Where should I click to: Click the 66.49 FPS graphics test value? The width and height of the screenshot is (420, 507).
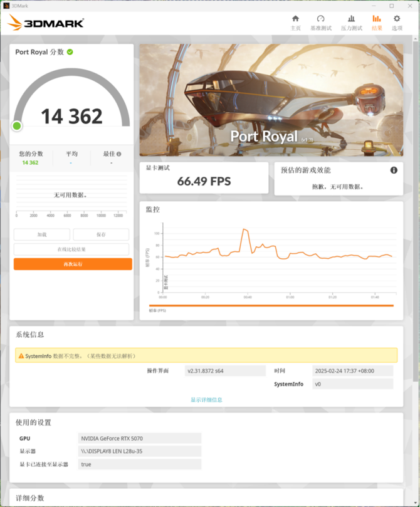204,181
